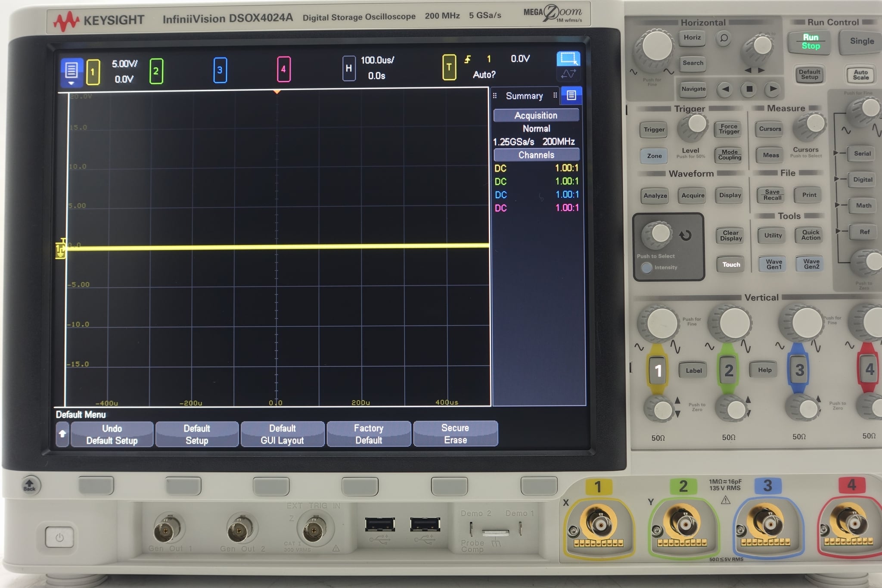Push the Search key
Image resolution: width=882 pixels, height=588 pixels.
(x=693, y=63)
